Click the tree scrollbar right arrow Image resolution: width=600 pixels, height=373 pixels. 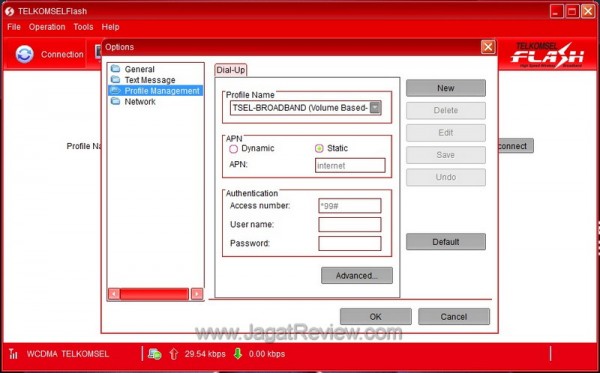(197, 294)
